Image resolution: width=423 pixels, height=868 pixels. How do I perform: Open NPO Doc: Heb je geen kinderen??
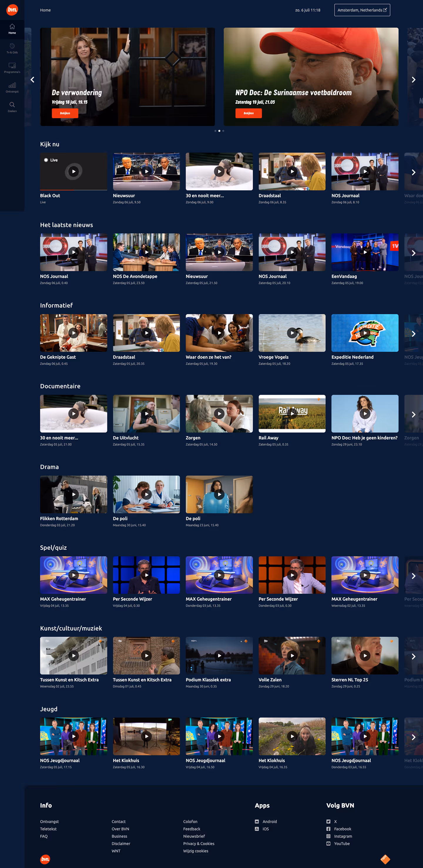pos(365,413)
